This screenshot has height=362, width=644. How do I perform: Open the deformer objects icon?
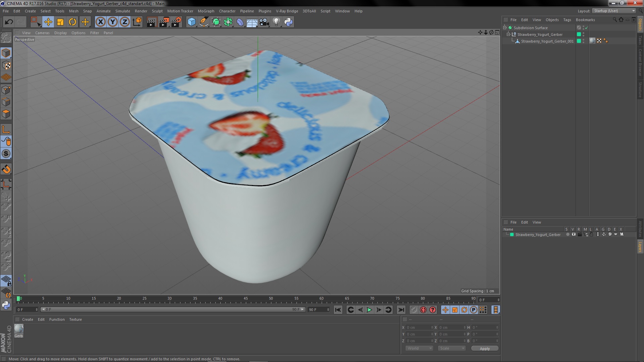(240, 22)
